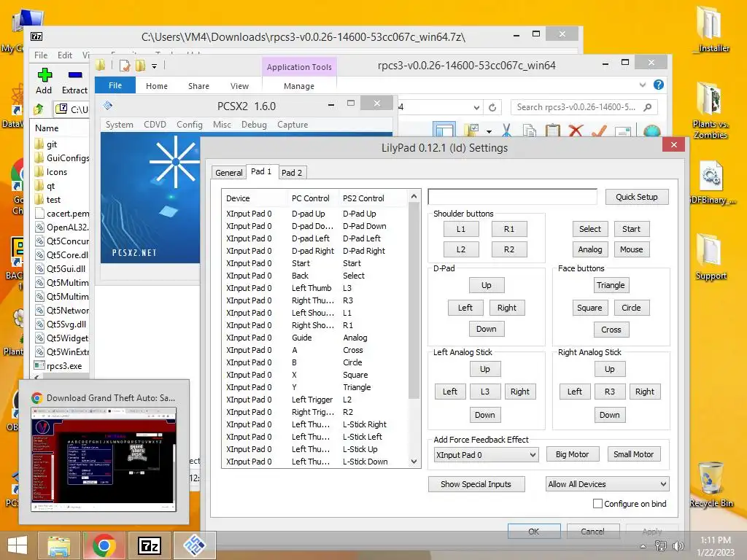Click the text field beside Quick Setup
Screen dimensions: 747x560
pos(512,197)
